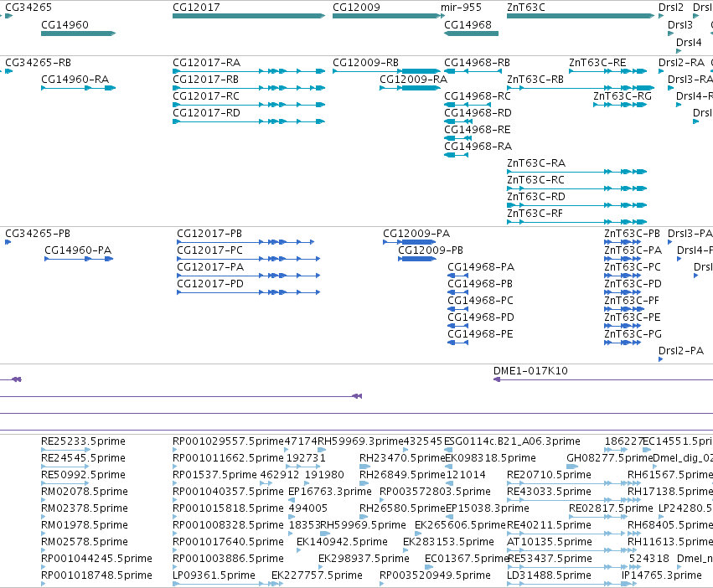Viewport: 713px width, 588px height.
Task: Select transcript CG12017-RD
Action: pyautogui.click(x=249, y=121)
